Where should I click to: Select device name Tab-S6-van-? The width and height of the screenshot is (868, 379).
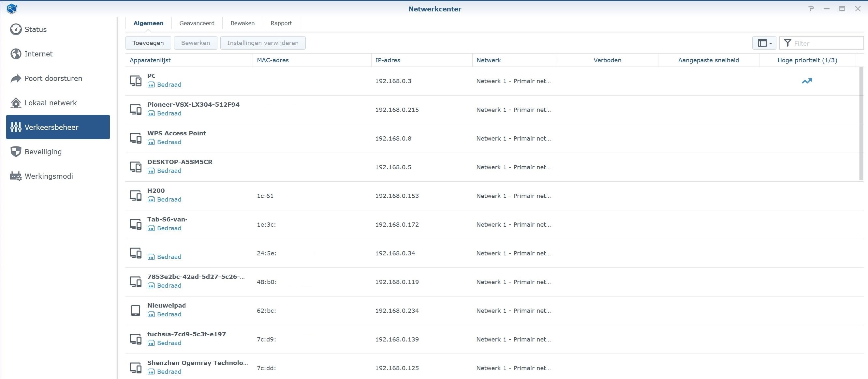(167, 219)
